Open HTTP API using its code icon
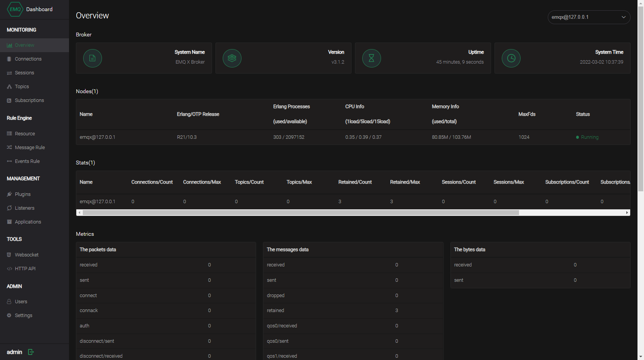This screenshot has height=360, width=644. tap(9, 268)
